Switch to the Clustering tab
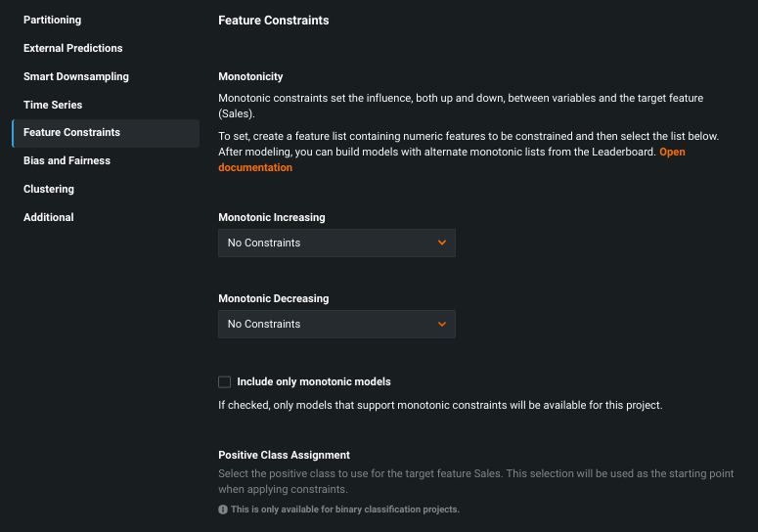Screen dimensions: 758x532 (x=49, y=189)
